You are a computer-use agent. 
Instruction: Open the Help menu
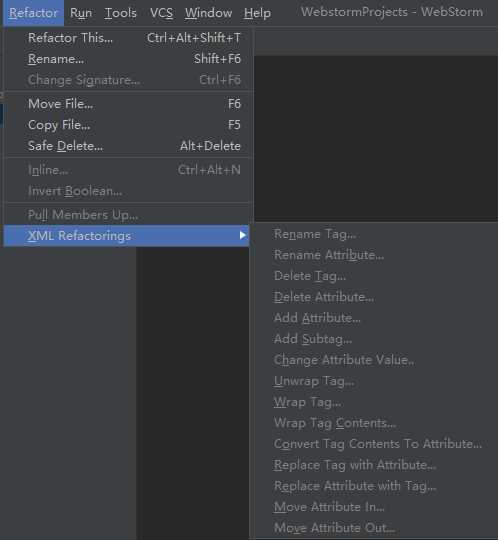pyautogui.click(x=257, y=13)
